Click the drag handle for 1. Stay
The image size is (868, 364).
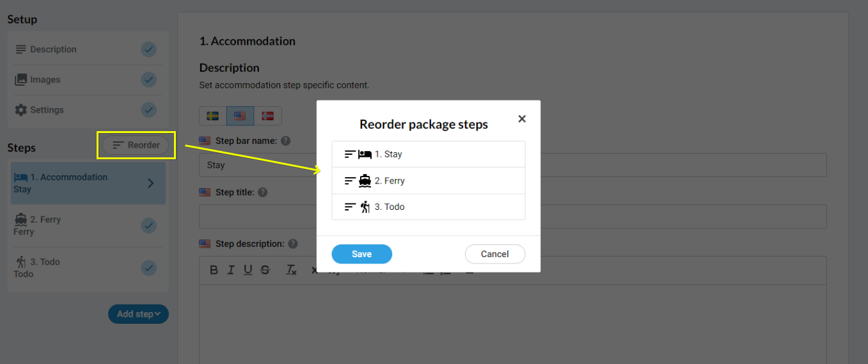(x=350, y=154)
